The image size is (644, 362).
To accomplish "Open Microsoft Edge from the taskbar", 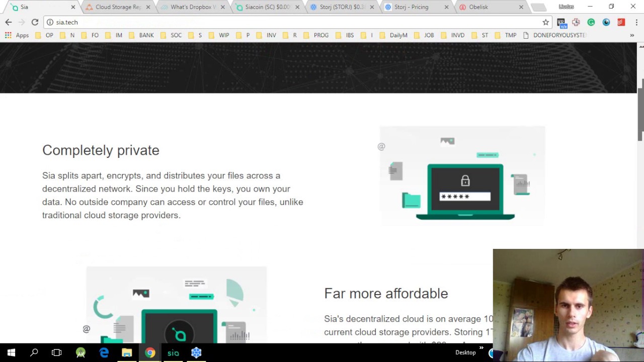I will pos(104,352).
